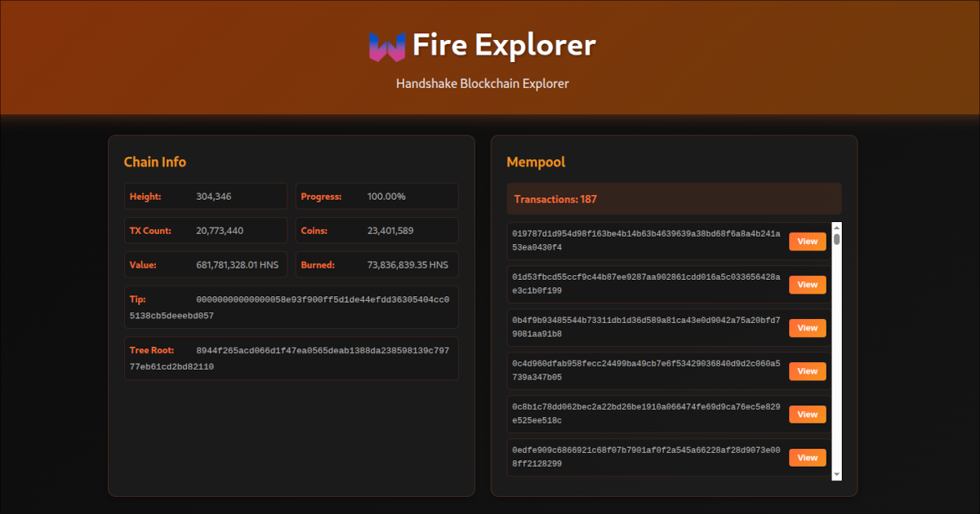Click the mempool scrollbar down arrow

[x=836, y=474]
